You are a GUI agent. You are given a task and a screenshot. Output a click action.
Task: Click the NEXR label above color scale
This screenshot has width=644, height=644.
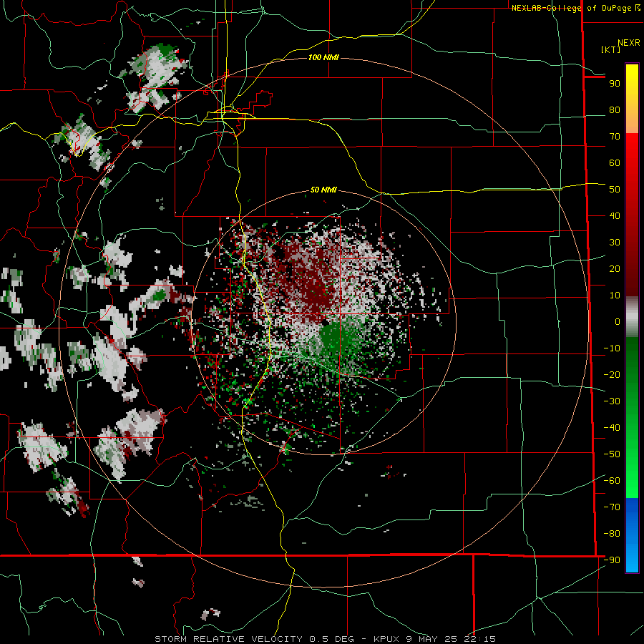pyautogui.click(x=628, y=43)
